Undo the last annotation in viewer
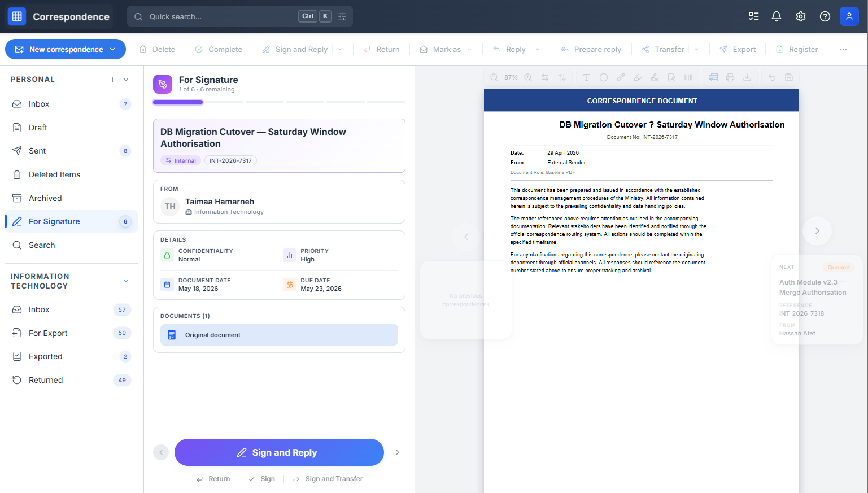 772,77
